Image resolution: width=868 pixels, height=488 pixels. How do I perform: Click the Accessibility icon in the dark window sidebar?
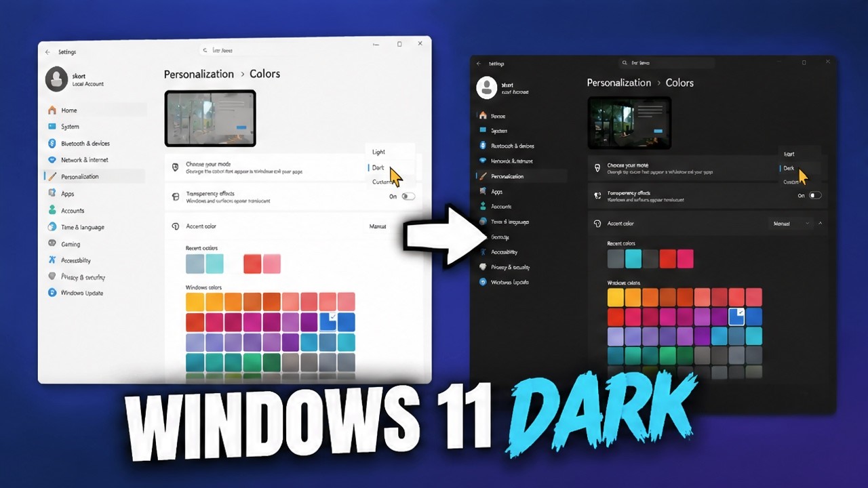(x=483, y=251)
